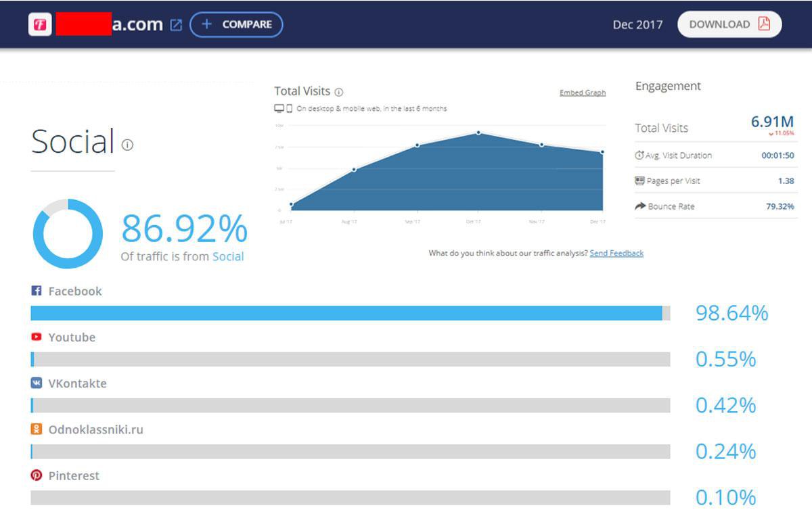Image resolution: width=812 pixels, height=522 pixels.
Task: Click the Odnoklassniki.ru label text
Action: coord(96,429)
